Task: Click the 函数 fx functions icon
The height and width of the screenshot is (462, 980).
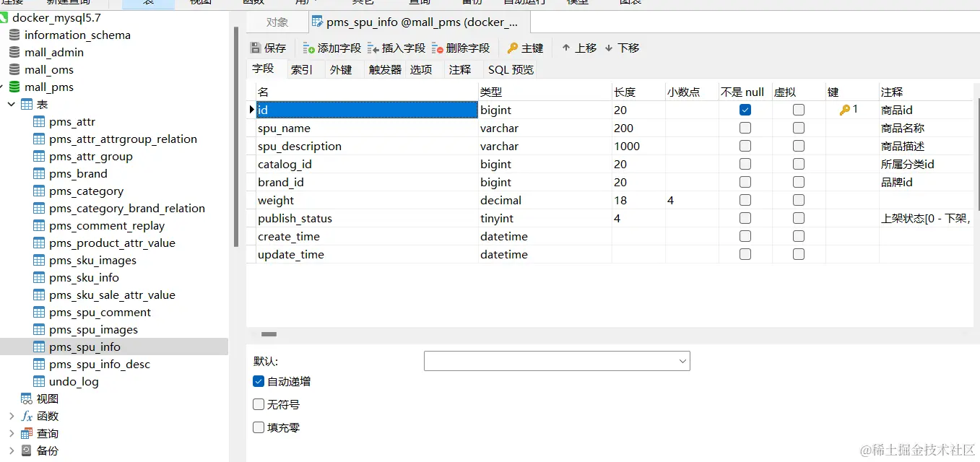Action: 27,416
